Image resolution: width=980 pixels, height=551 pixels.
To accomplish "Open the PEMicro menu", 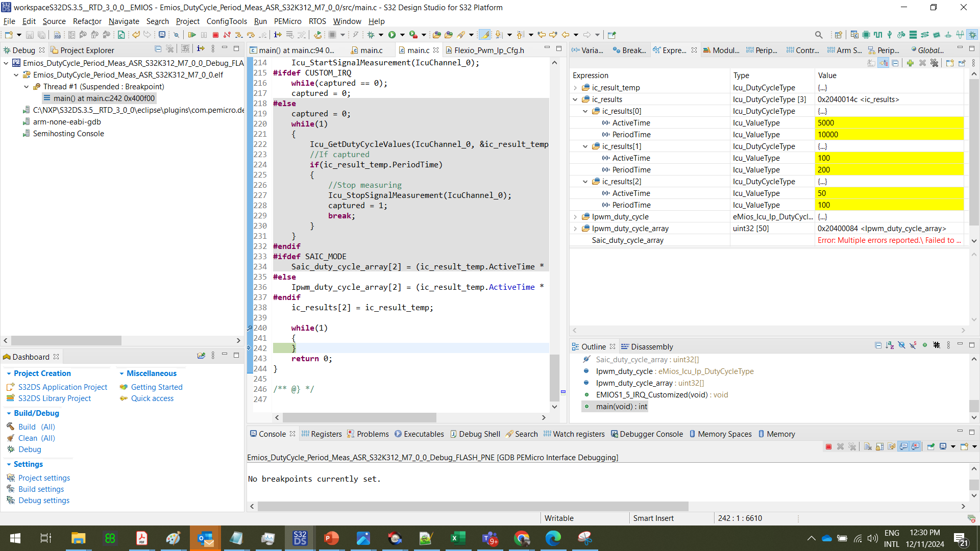I will [287, 21].
